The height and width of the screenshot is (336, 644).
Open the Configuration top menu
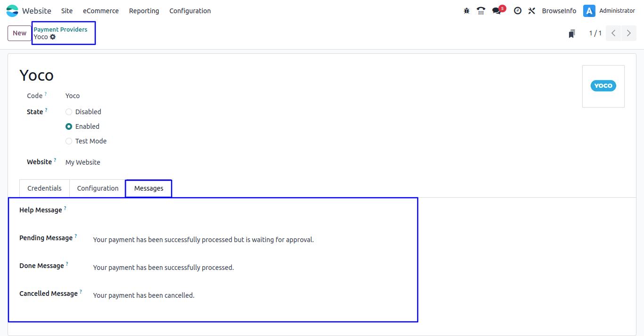(x=190, y=11)
